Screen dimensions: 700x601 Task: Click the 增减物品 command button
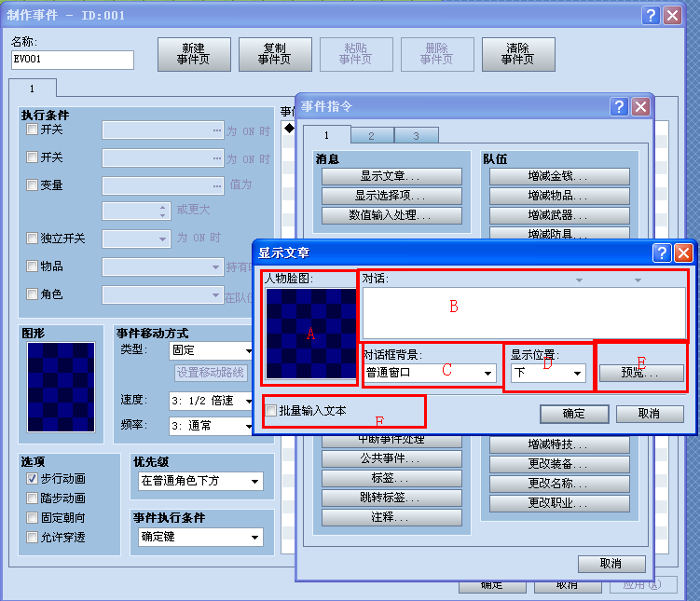click(x=559, y=196)
